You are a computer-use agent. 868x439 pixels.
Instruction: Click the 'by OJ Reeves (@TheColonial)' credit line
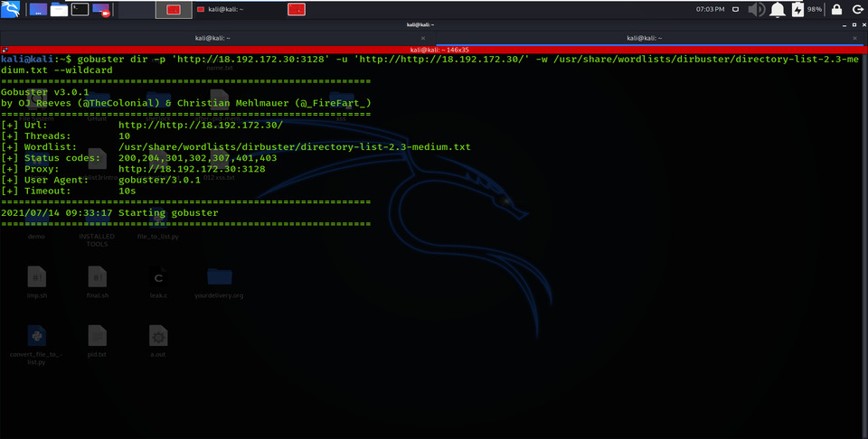(186, 103)
